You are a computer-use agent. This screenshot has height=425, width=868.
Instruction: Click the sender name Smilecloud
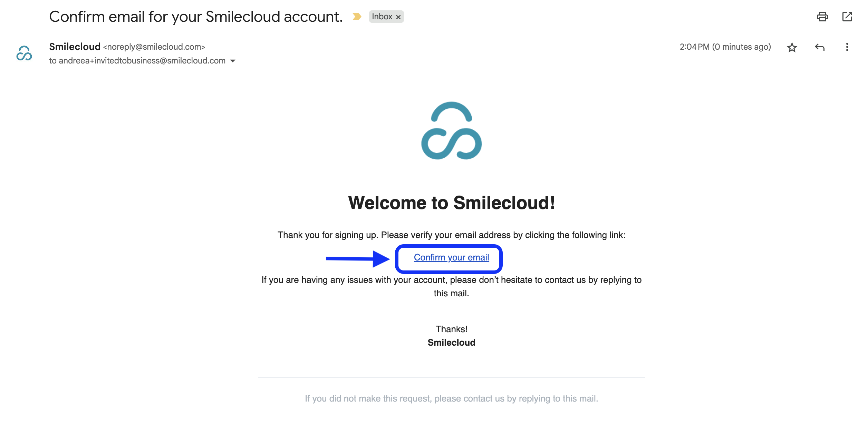(75, 47)
